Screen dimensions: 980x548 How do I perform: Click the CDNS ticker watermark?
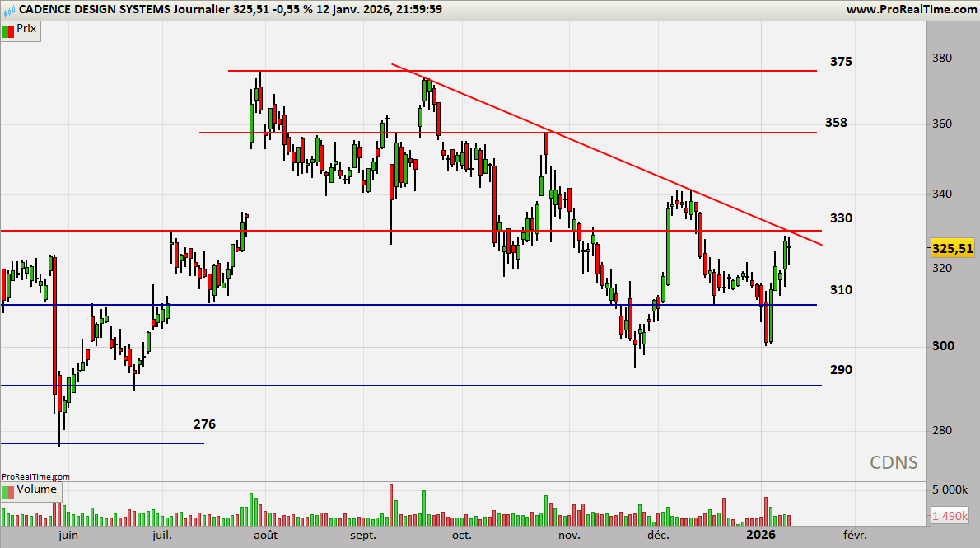click(x=894, y=462)
